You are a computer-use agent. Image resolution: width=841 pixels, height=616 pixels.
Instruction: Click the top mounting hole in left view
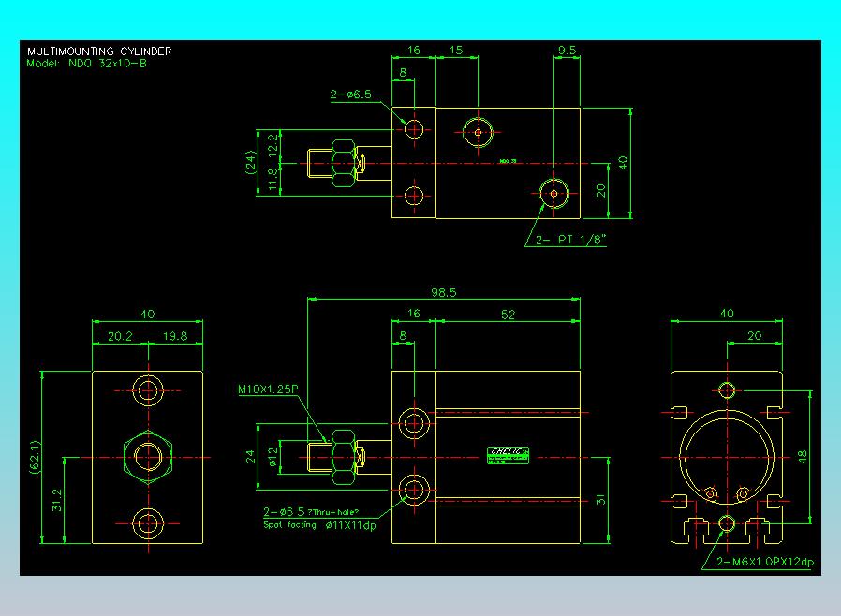click(x=148, y=390)
